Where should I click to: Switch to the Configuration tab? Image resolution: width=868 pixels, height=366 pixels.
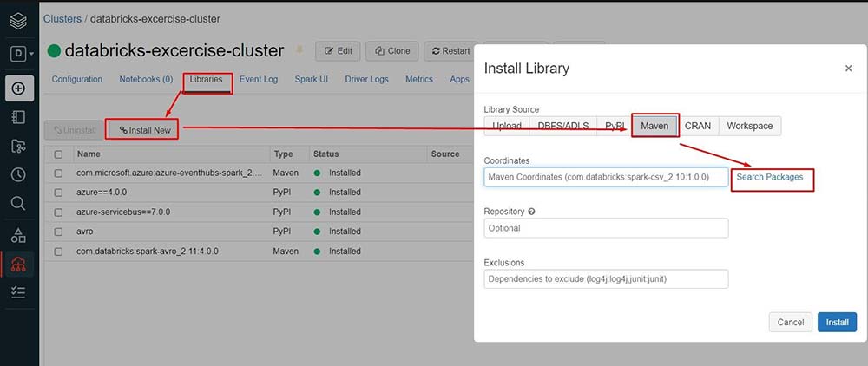77,79
